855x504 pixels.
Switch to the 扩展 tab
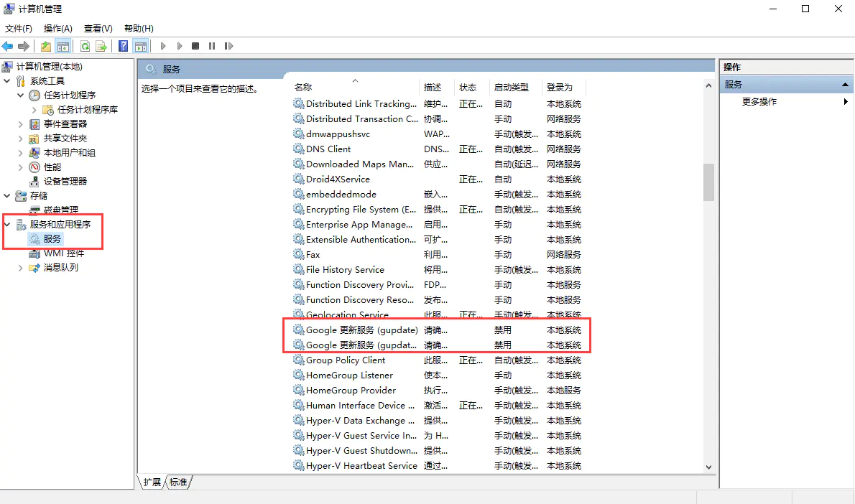point(152,482)
